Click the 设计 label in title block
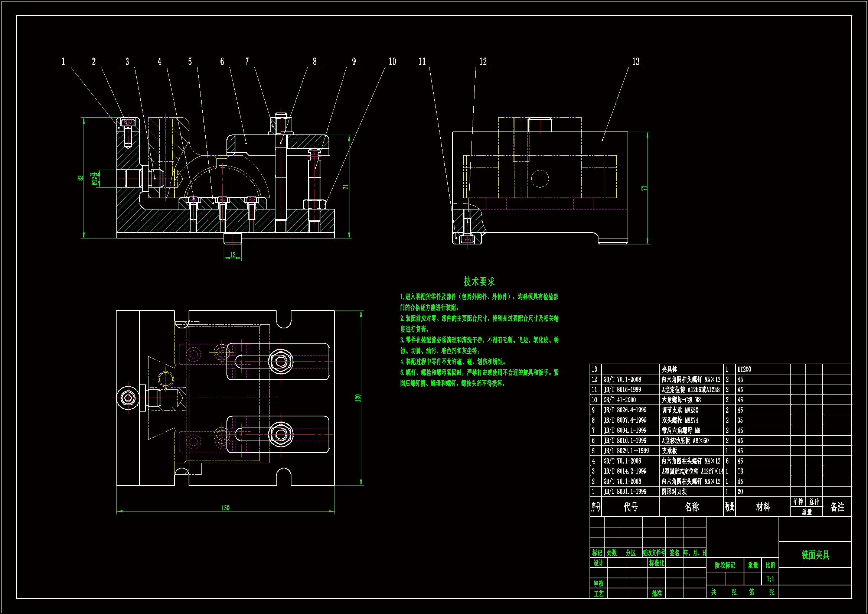868x614 pixels. coord(598,563)
